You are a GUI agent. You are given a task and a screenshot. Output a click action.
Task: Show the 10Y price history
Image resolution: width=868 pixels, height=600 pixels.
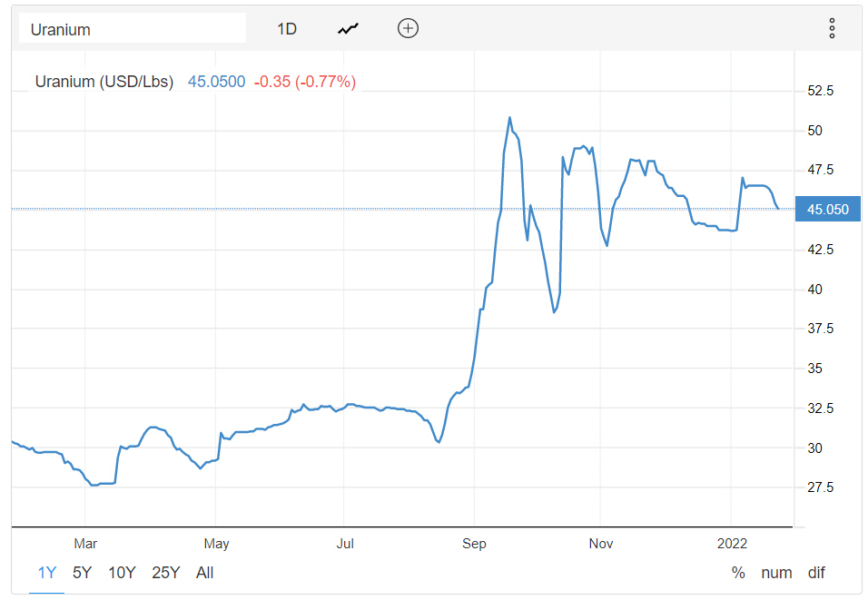point(122,573)
